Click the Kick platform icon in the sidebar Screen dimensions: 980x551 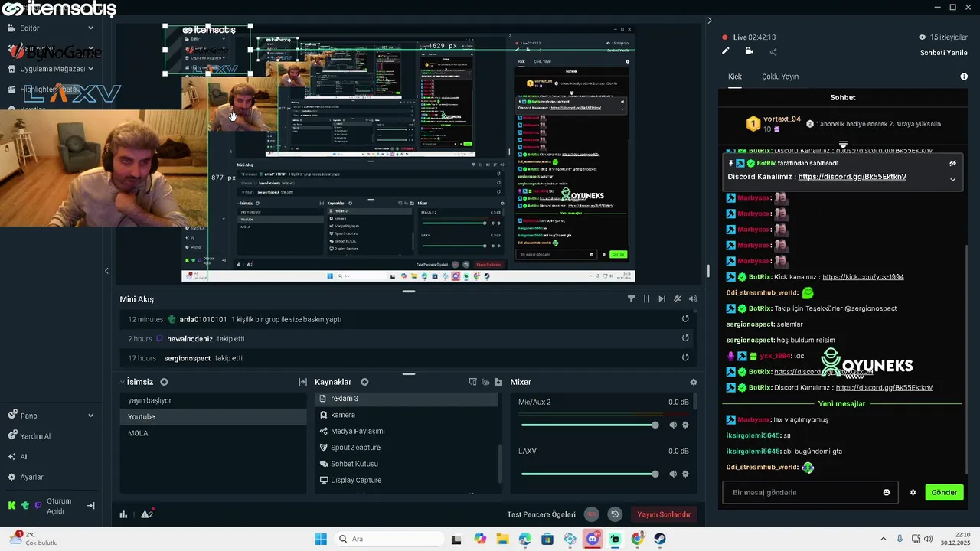[x=11, y=505]
